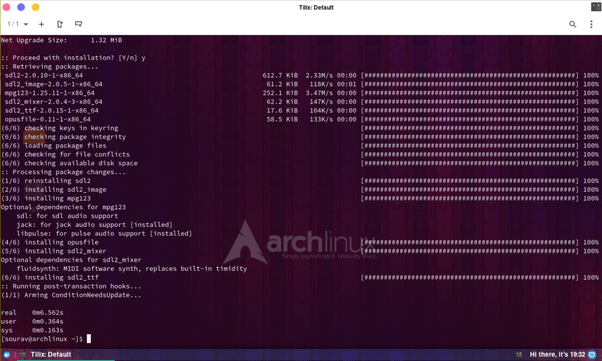This screenshot has width=602, height=361.
Task: Close the Tilix window using pink button
Action: coord(6,7)
